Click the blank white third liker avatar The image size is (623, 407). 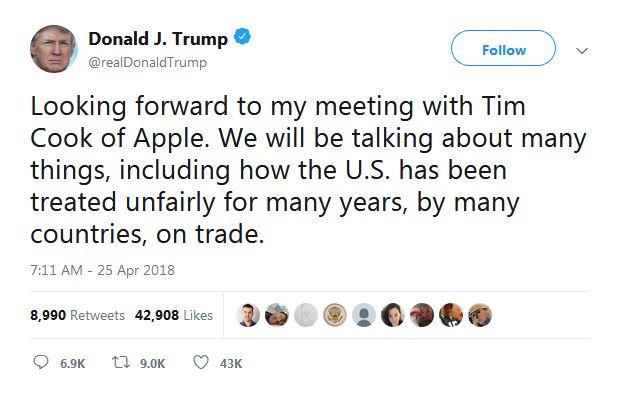[x=307, y=315]
